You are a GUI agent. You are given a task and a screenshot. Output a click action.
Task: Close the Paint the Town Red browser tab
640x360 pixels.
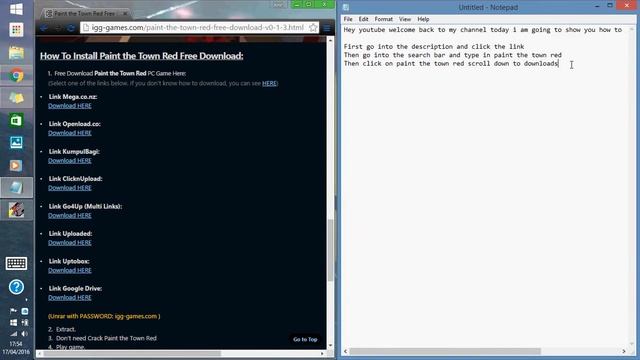click(x=125, y=13)
